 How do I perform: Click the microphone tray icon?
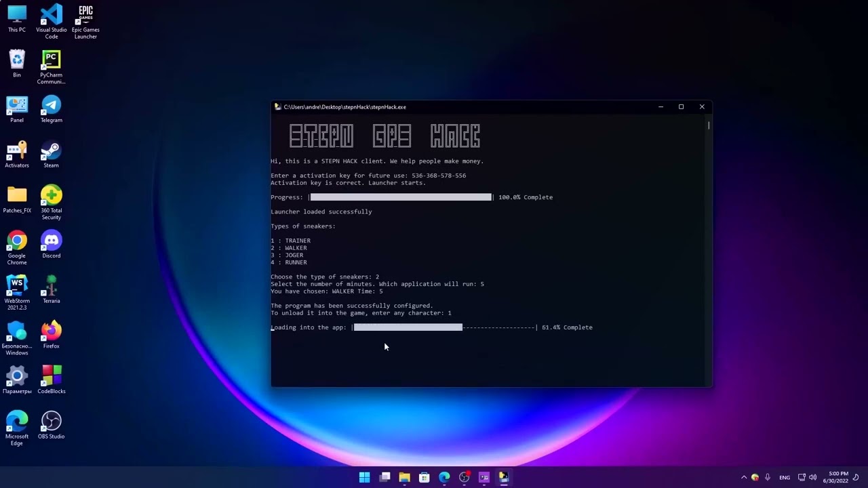point(768,477)
